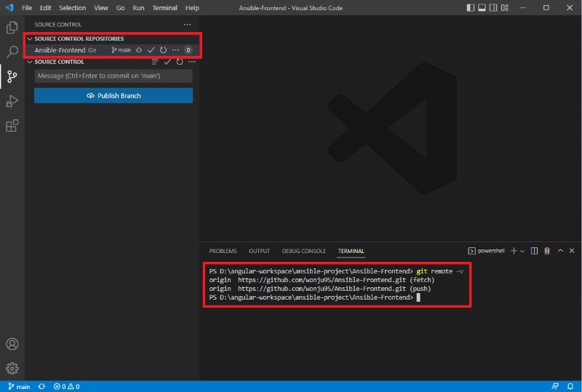Viewport: 582px width, 392px height.
Task: Click the terminal prompt line area
Action: click(315, 297)
